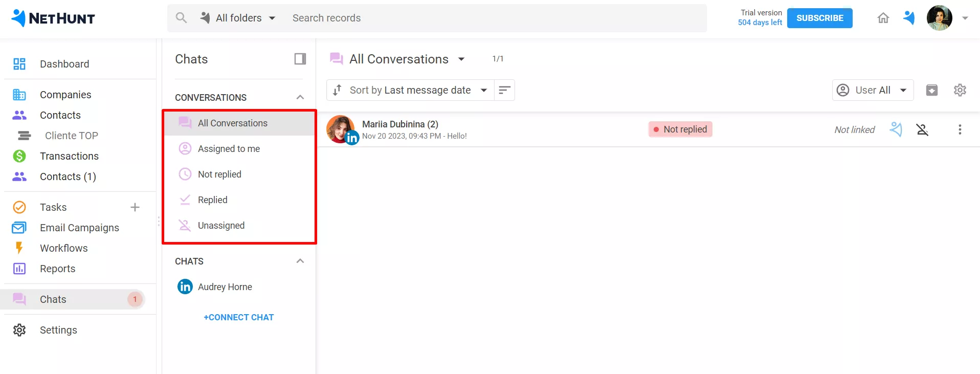Select the Replied filter
Screen dimensions: 980x374
point(239,200)
